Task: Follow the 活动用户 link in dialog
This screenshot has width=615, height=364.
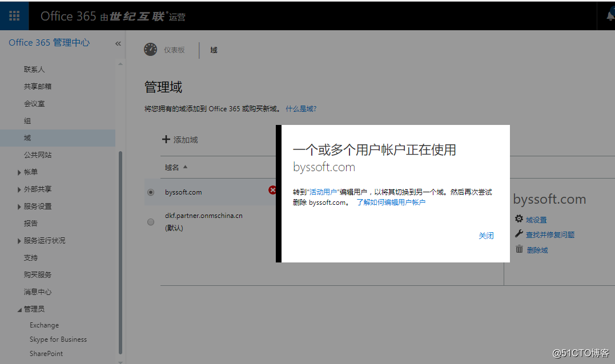Action: (x=323, y=192)
